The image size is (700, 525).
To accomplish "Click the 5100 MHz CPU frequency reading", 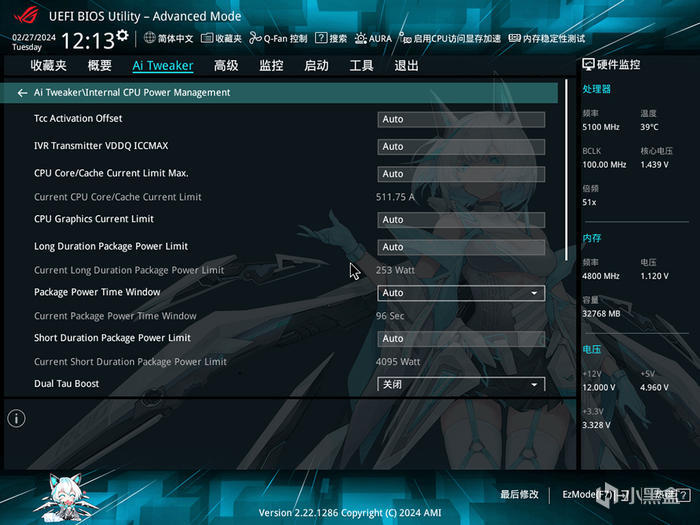I will point(601,127).
